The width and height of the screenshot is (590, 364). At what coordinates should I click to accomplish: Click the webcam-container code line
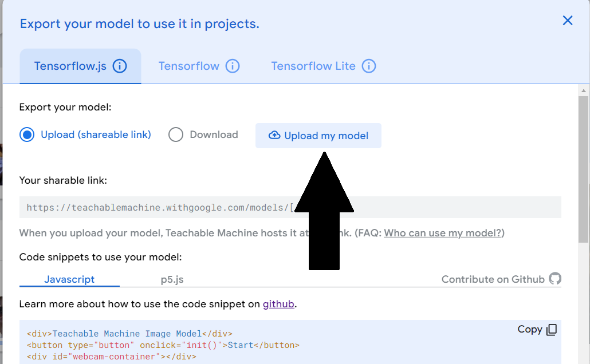coord(111,357)
